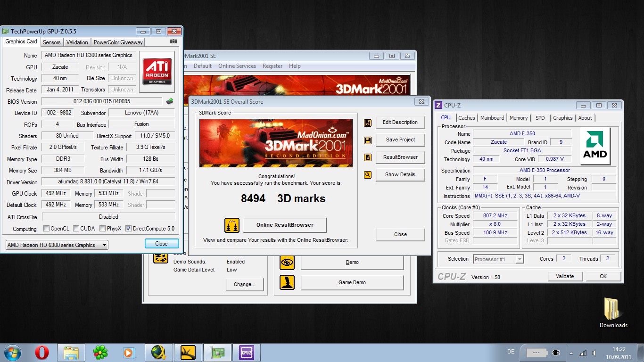Open the PowerColor Giveaway tab
Screen dimensions: 644x362
(x=118, y=42)
